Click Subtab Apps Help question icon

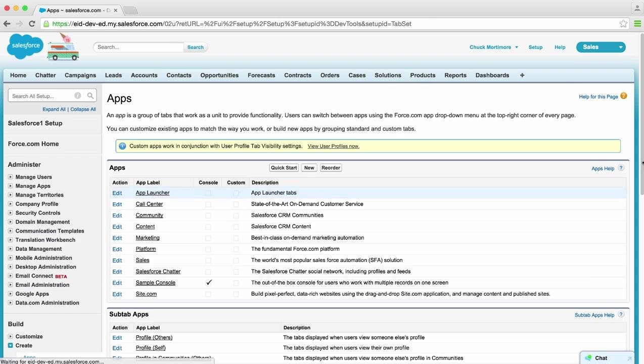tap(621, 314)
